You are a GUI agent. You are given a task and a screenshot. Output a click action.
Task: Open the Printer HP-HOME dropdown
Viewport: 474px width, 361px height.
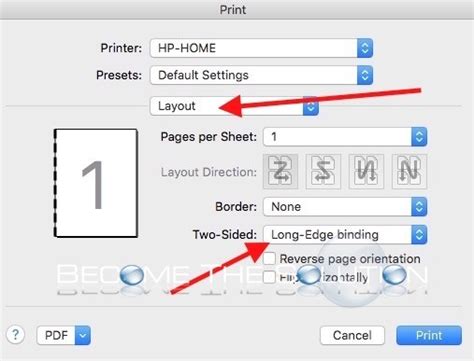[261, 48]
